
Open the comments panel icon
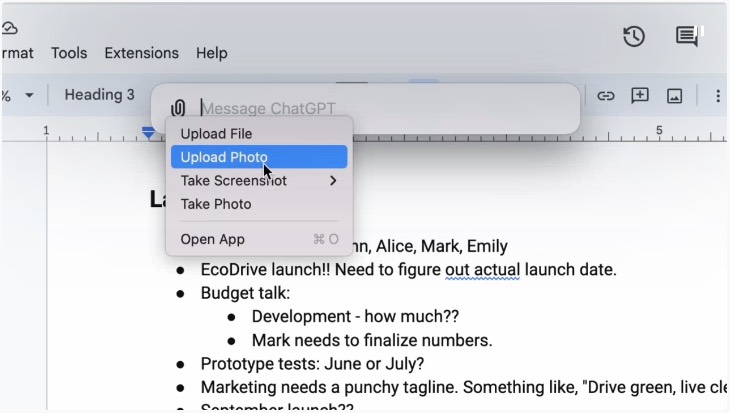[x=687, y=37]
